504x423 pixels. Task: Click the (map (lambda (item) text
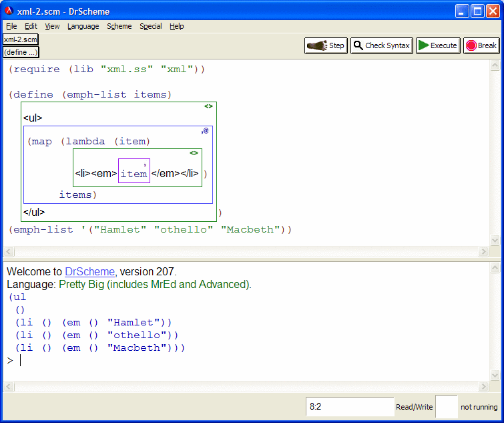tap(89, 142)
